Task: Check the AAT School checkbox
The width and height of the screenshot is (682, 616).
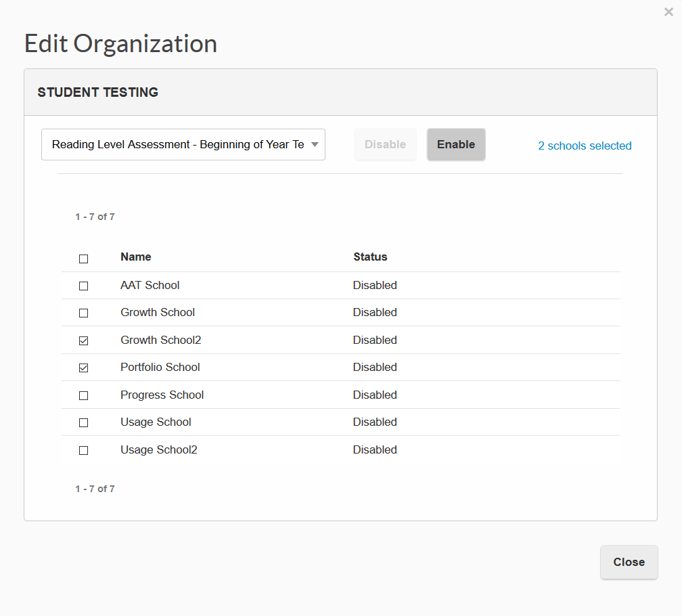Action: (83, 286)
